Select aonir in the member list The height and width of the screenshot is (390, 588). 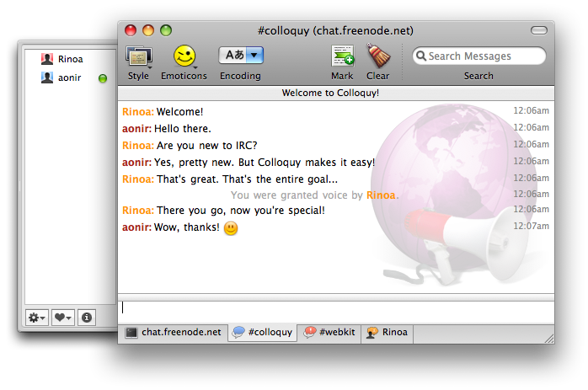click(70, 77)
